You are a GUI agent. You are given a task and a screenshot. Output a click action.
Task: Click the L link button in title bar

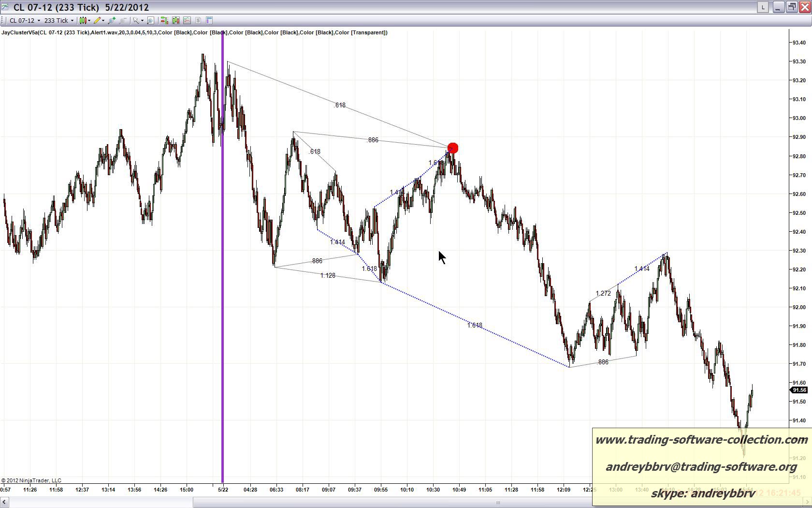pyautogui.click(x=763, y=7)
